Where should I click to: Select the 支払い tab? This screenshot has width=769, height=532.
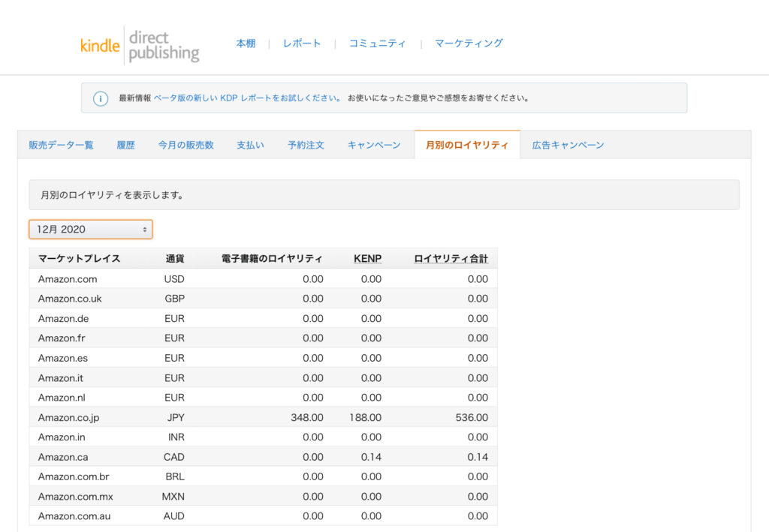[x=251, y=145]
